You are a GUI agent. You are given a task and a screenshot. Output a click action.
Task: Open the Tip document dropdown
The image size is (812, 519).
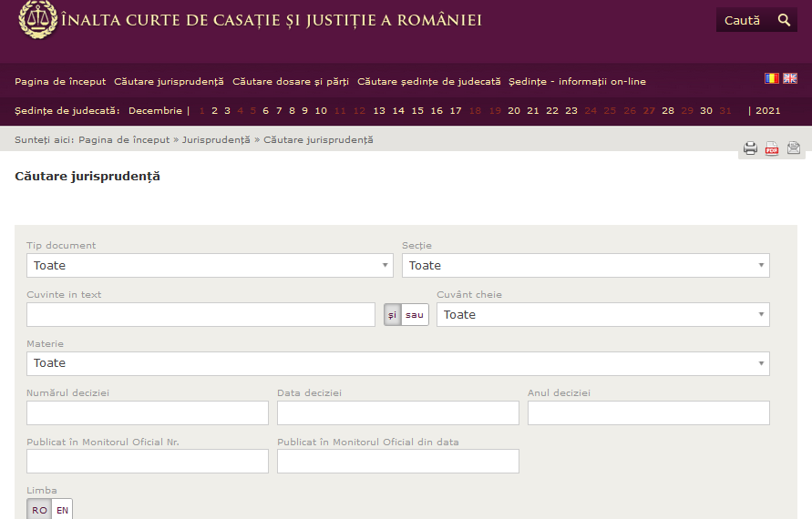click(210, 266)
